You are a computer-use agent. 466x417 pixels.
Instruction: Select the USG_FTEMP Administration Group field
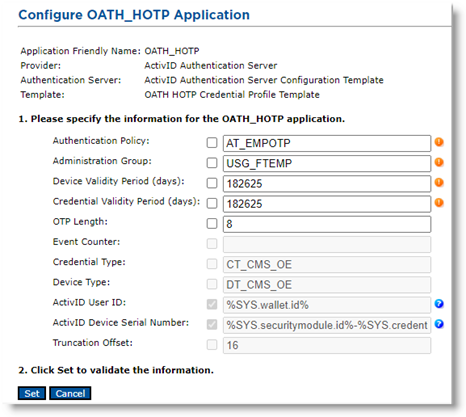(x=327, y=163)
